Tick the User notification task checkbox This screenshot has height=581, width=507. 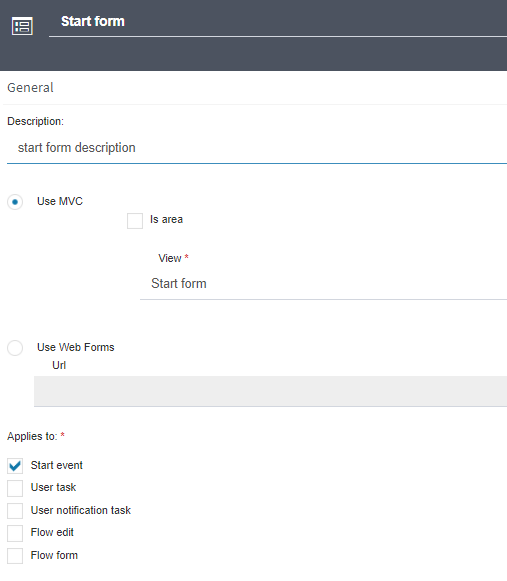15,511
